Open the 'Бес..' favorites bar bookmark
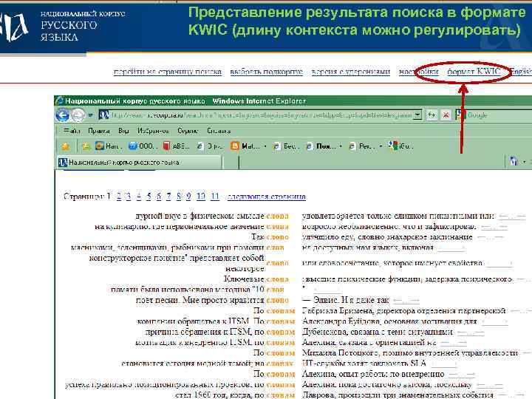Viewport: 532px width, 399px height. pyautogui.click(x=287, y=146)
